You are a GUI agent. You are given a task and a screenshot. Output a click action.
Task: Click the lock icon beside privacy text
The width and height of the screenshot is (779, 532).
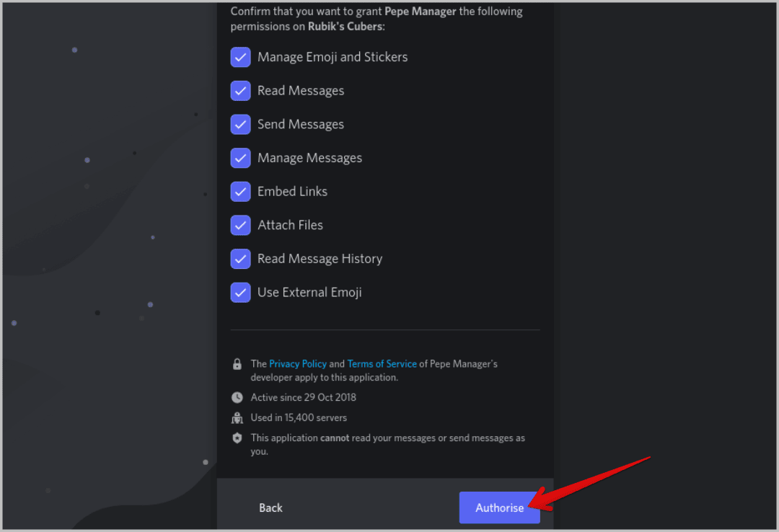237,364
